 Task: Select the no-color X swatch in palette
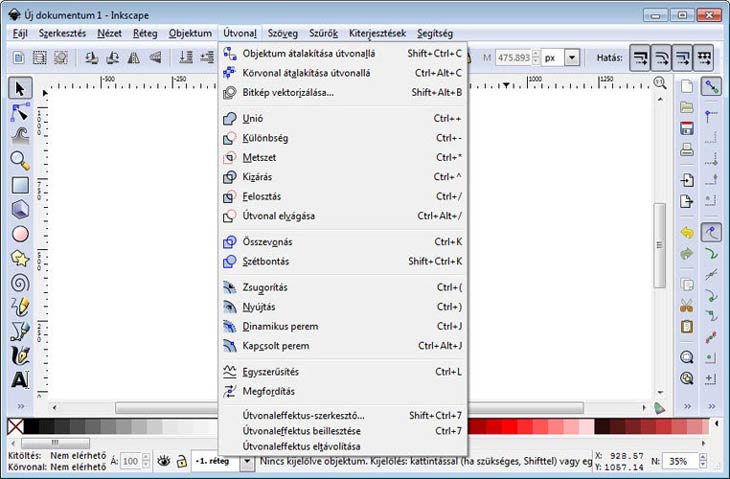coord(15,427)
